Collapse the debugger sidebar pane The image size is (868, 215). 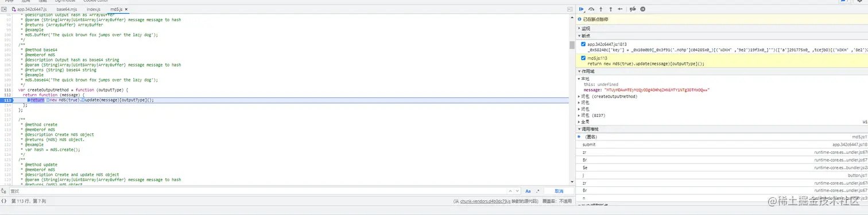click(569, 10)
